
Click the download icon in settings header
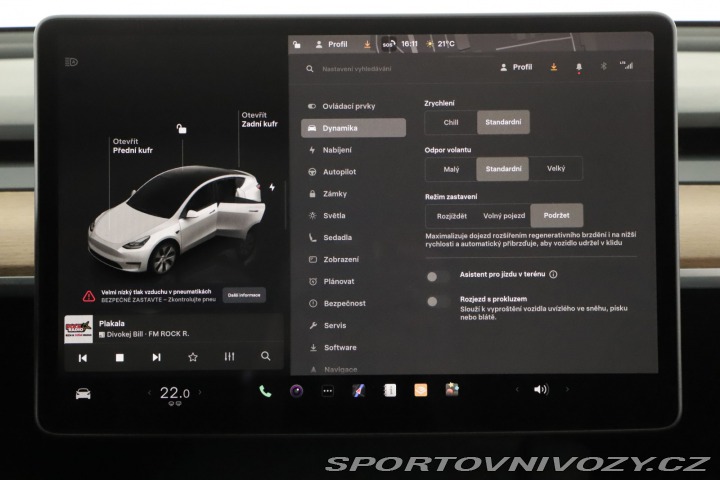pos(554,67)
